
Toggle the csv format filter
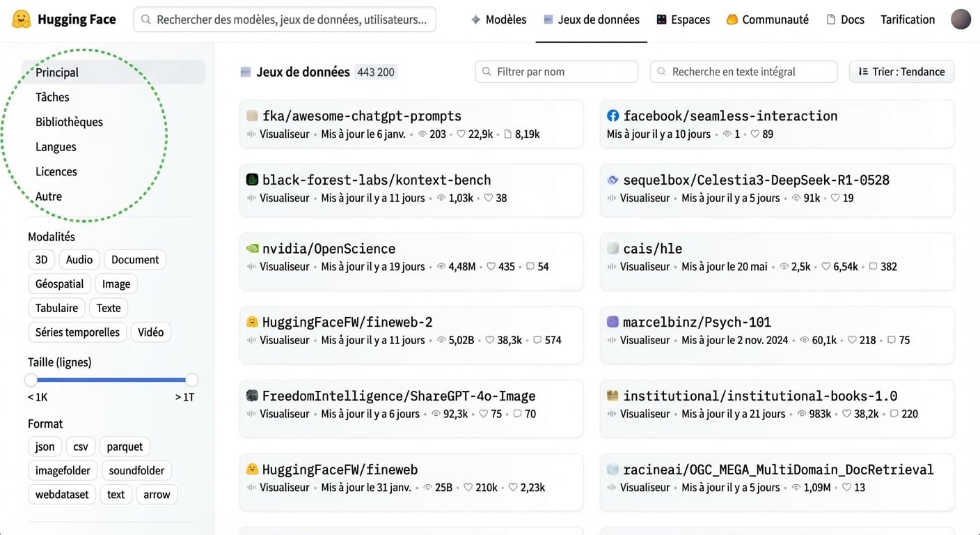(81, 447)
